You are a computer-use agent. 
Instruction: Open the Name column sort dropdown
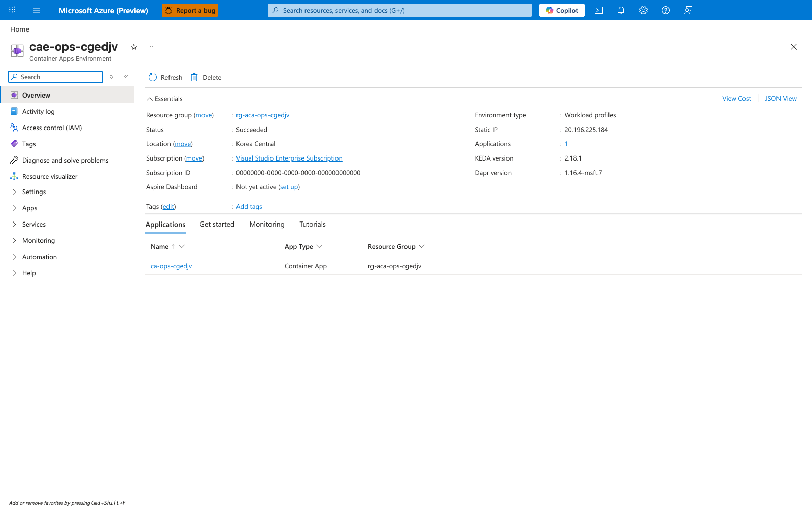182,246
